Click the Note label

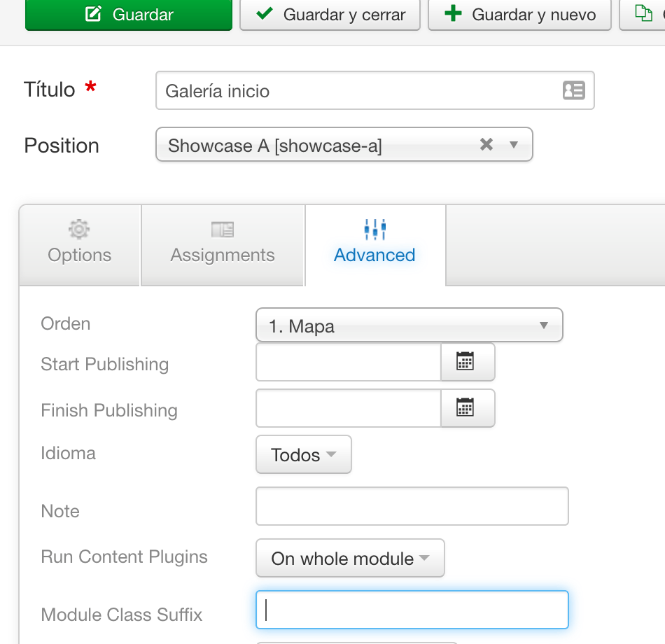pos(60,511)
